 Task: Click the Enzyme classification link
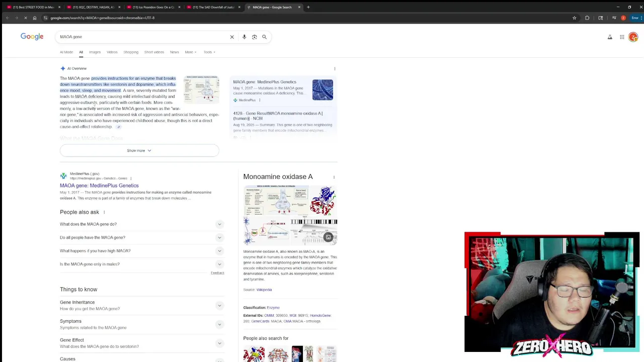(x=273, y=307)
